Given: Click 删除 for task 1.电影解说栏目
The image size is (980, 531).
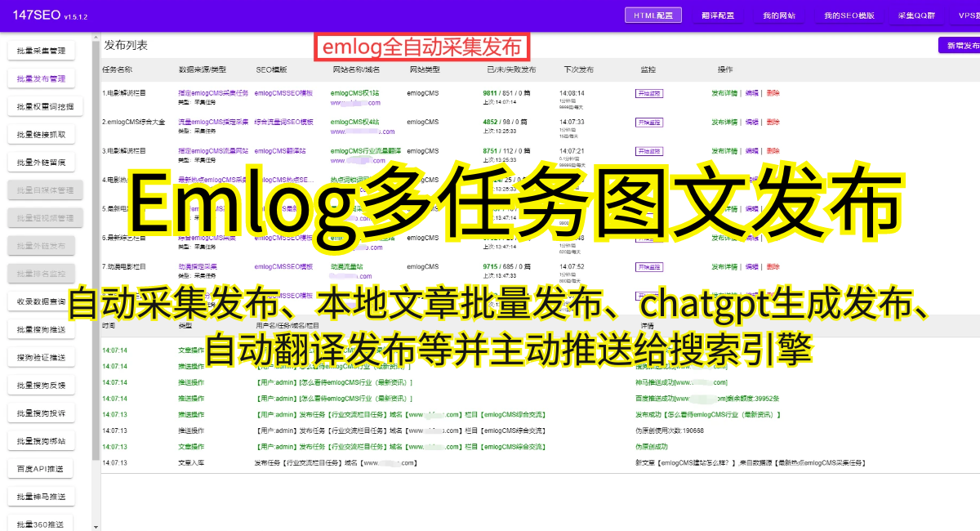Looking at the screenshot, I should pyautogui.click(x=773, y=93).
